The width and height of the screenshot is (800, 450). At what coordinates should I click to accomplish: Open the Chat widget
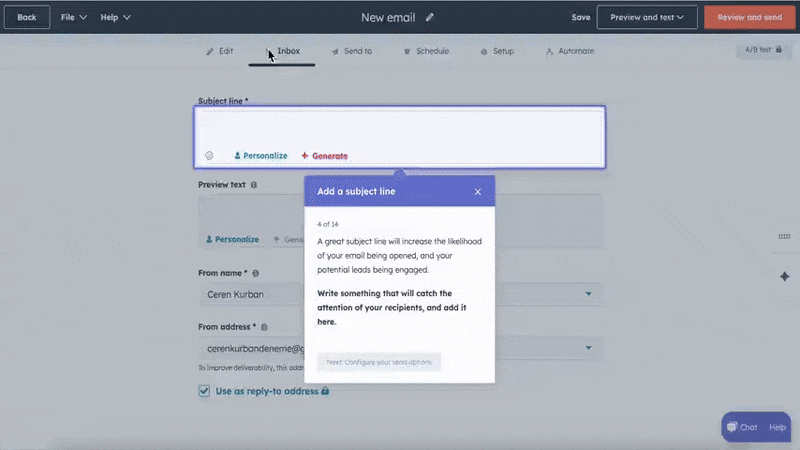[x=742, y=427]
